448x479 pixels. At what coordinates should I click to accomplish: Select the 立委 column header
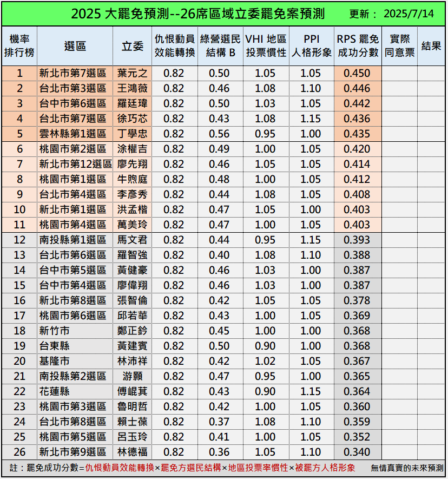pos(132,46)
